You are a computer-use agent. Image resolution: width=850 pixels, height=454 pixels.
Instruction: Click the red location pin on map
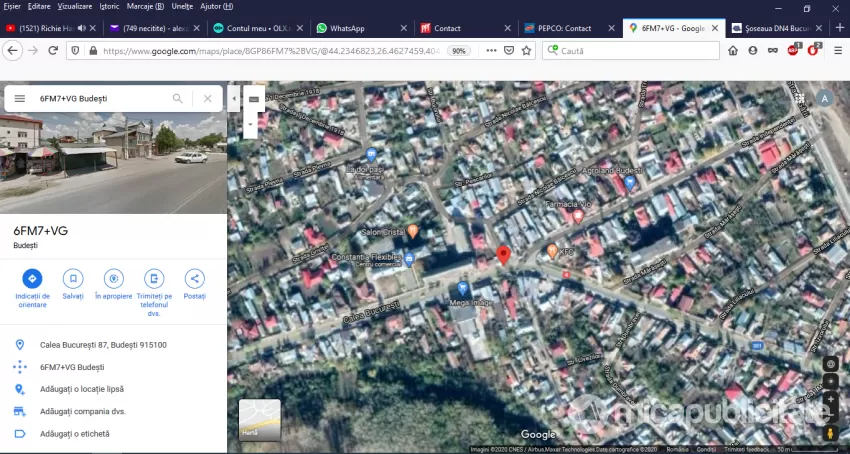[504, 255]
